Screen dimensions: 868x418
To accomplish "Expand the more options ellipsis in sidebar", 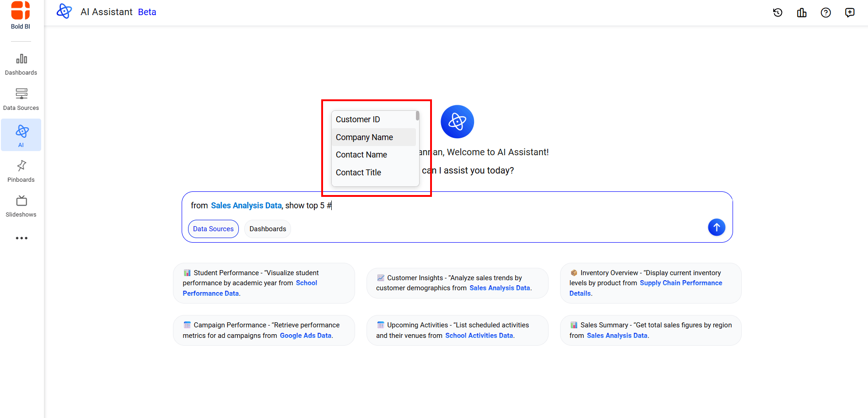I will point(22,238).
